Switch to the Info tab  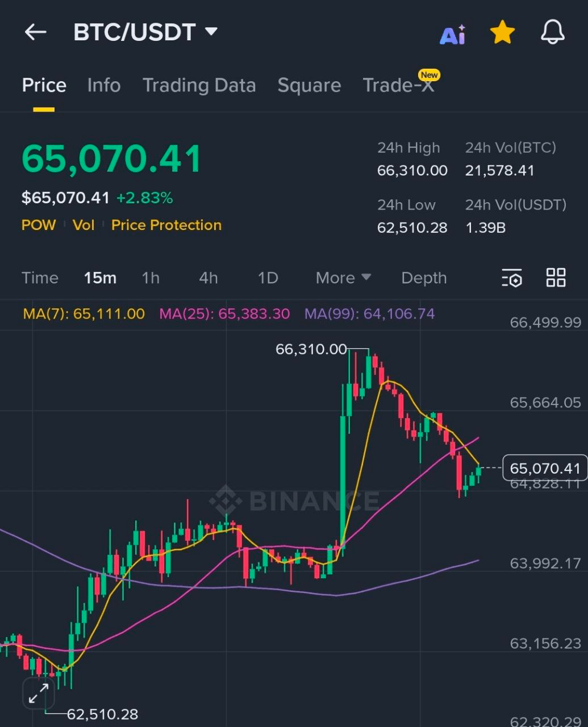pos(104,85)
